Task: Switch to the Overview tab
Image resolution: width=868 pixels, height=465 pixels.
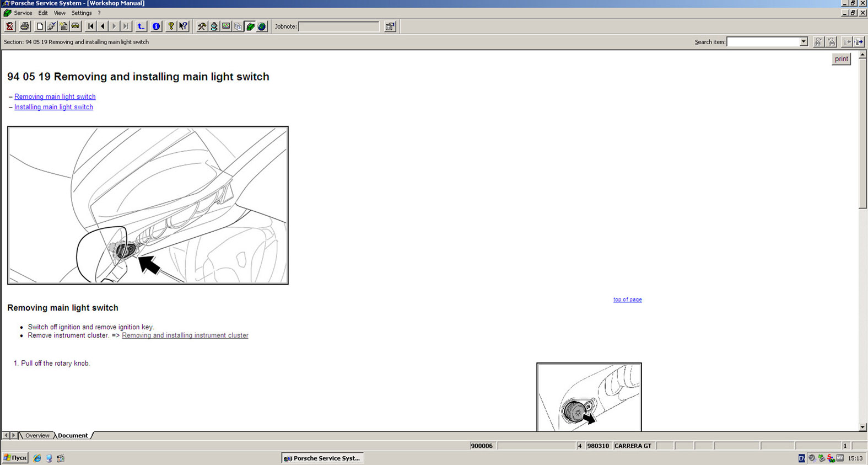Action: [x=37, y=436]
